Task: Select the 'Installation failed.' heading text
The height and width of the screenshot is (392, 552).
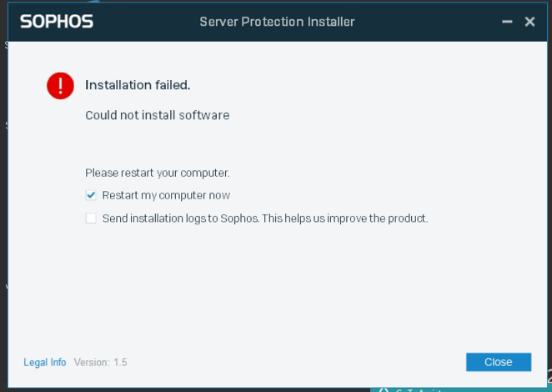Action: [x=138, y=85]
